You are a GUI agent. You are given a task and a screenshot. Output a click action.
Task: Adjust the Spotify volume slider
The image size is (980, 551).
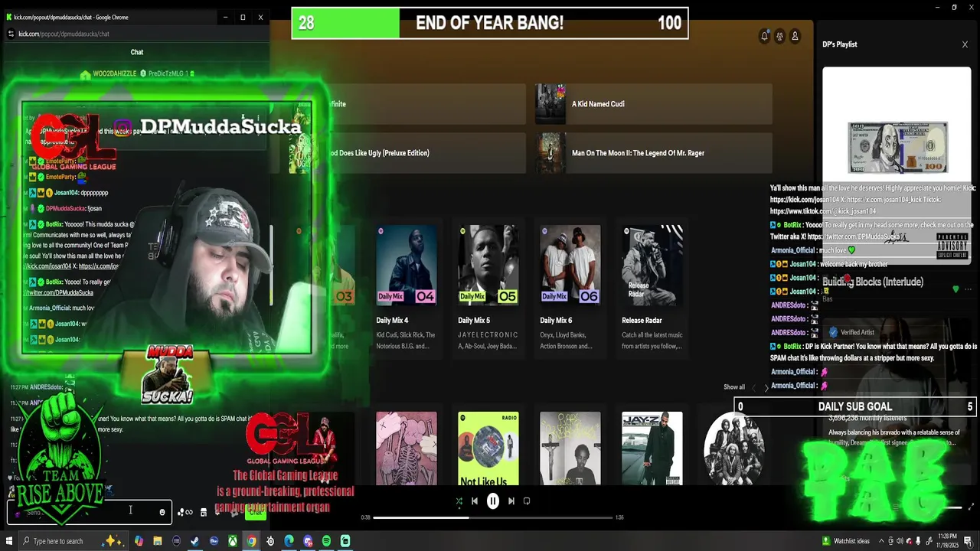[951, 507]
